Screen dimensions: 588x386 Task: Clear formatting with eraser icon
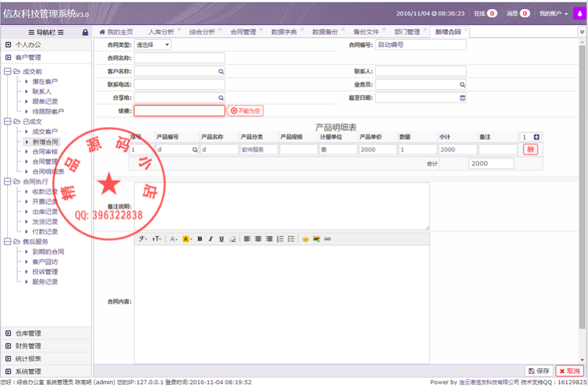coord(233,239)
